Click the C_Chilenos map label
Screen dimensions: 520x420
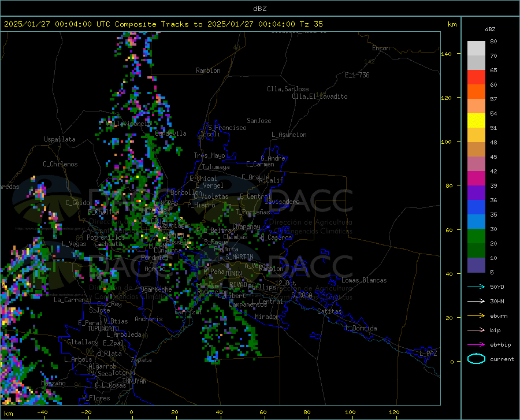[x=60, y=164]
